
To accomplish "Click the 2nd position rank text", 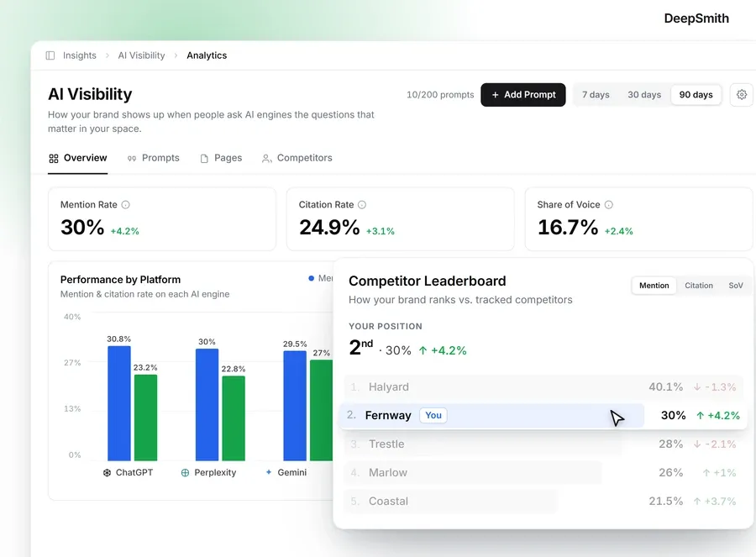I will coord(360,347).
